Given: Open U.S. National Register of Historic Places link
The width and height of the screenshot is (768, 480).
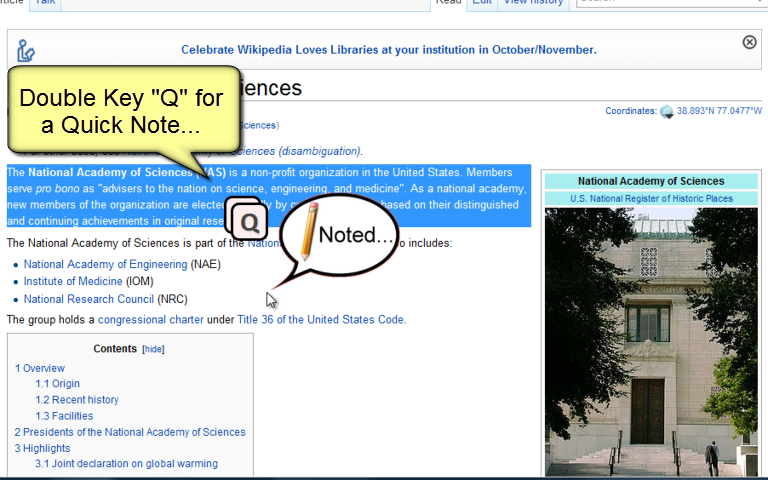Looking at the screenshot, I should 651,198.
